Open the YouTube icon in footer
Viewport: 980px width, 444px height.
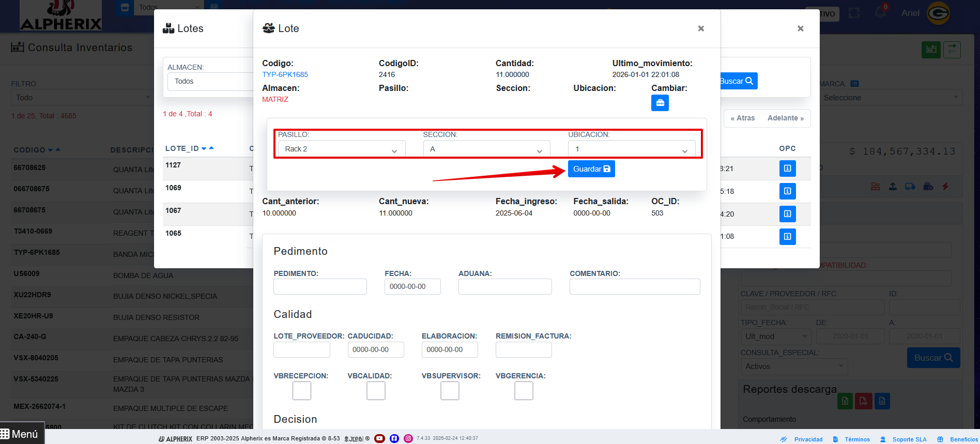tap(379, 438)
